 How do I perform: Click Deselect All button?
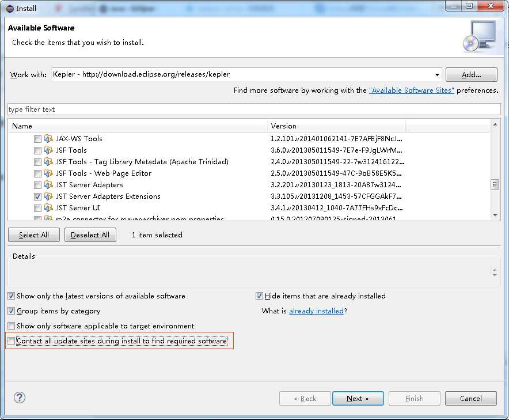90,235
